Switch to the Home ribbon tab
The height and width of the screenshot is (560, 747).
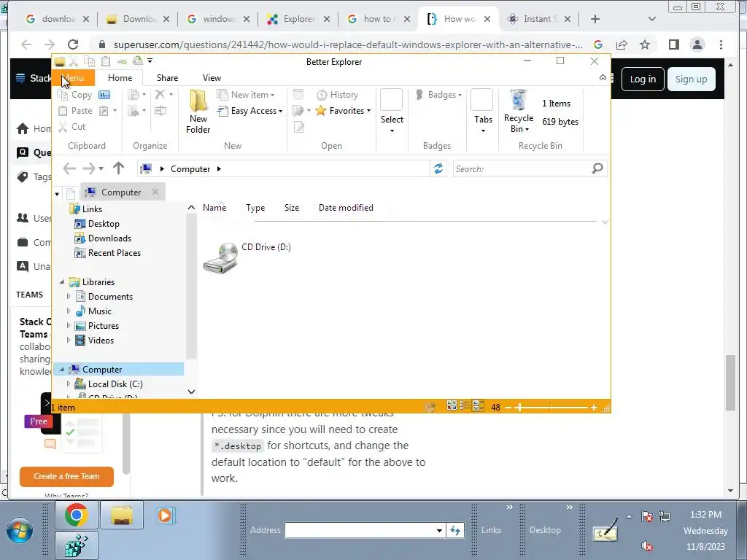[x=120, y=77]
